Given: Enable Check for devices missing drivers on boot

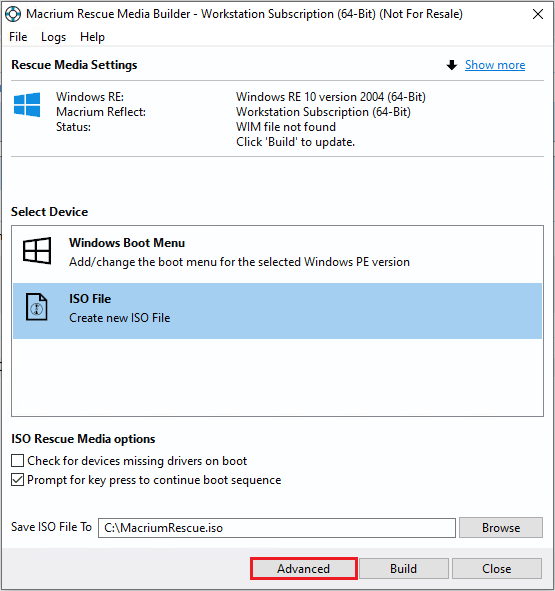Looking at the screenshot, I should (17, 461).
